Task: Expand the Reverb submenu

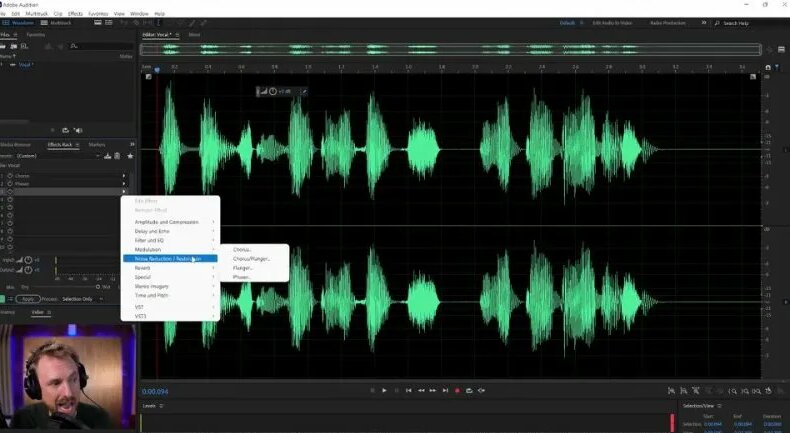Action: coord(170,268)
